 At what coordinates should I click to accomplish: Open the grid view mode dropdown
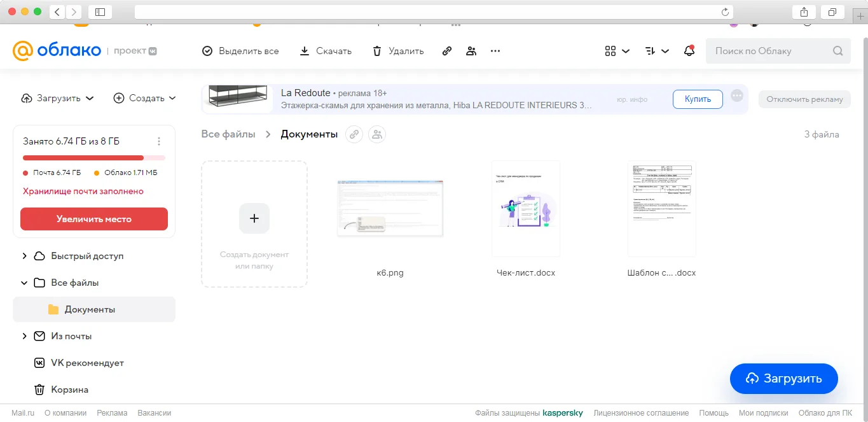617,51
